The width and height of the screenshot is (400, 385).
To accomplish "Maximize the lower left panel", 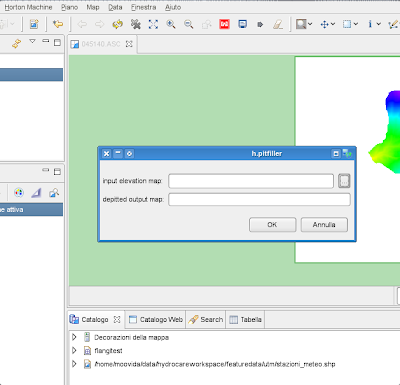I will [x=57, y=172].
